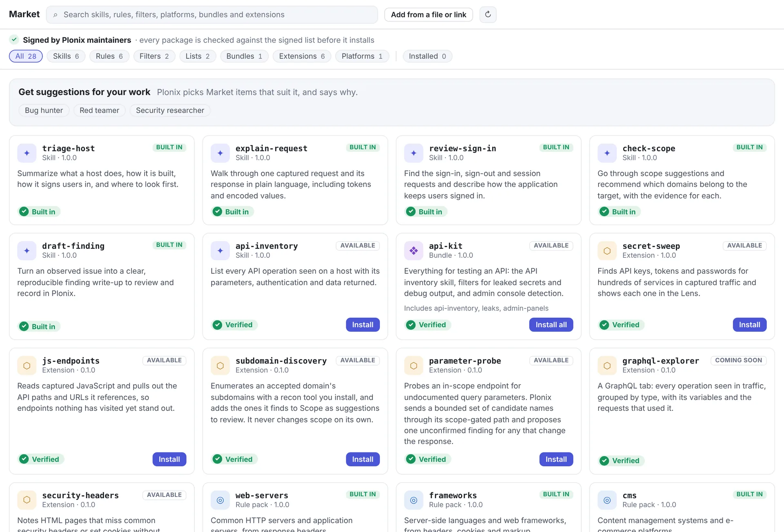Image resolution: width=784 pixels, height=532 pixels.
Task: Choose the Security researcher suggestion chip
Action: point(170,111)
